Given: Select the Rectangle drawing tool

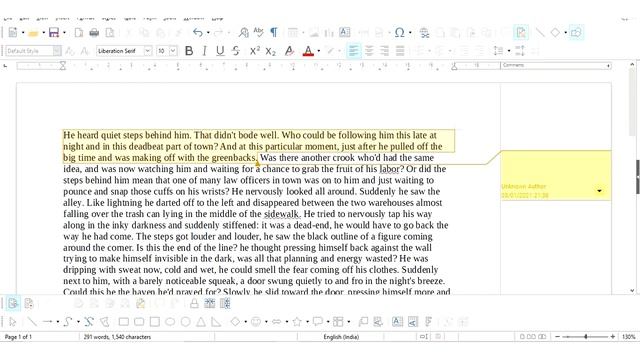Looking at the screenshot, I should [x=124, y=322].
